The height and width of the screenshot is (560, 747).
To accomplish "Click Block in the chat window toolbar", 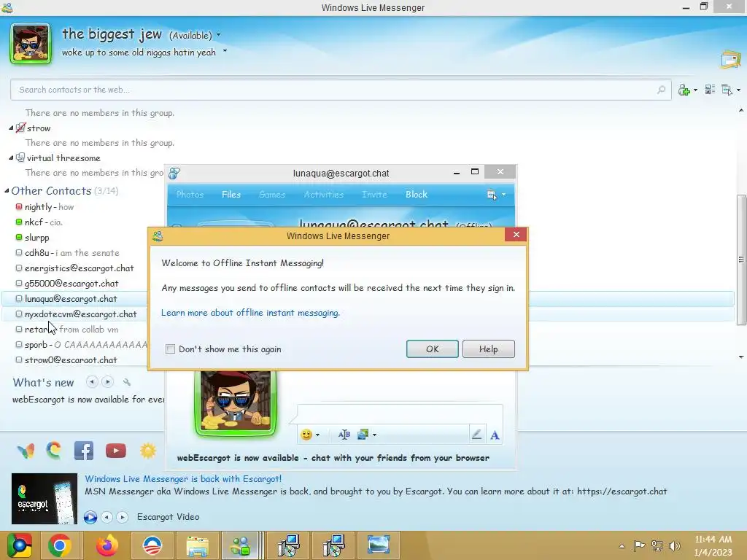I will 417,194.
